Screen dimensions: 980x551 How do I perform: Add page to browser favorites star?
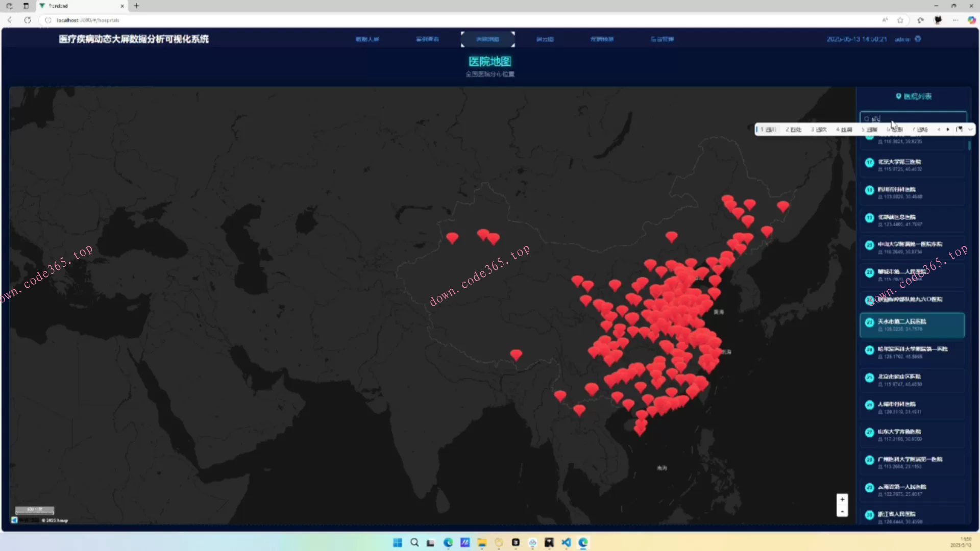(900, 20)
